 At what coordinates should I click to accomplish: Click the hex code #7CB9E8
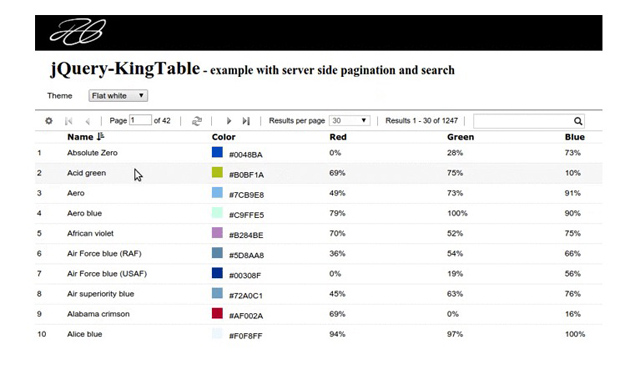(x=246, y=195)
